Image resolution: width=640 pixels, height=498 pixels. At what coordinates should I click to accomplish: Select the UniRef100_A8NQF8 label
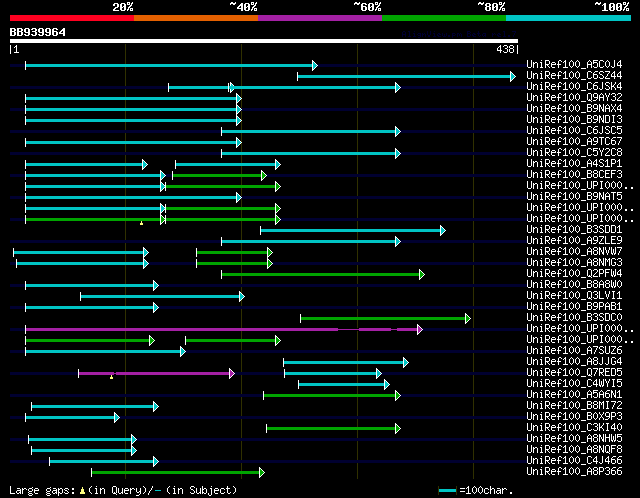[574, 450]
